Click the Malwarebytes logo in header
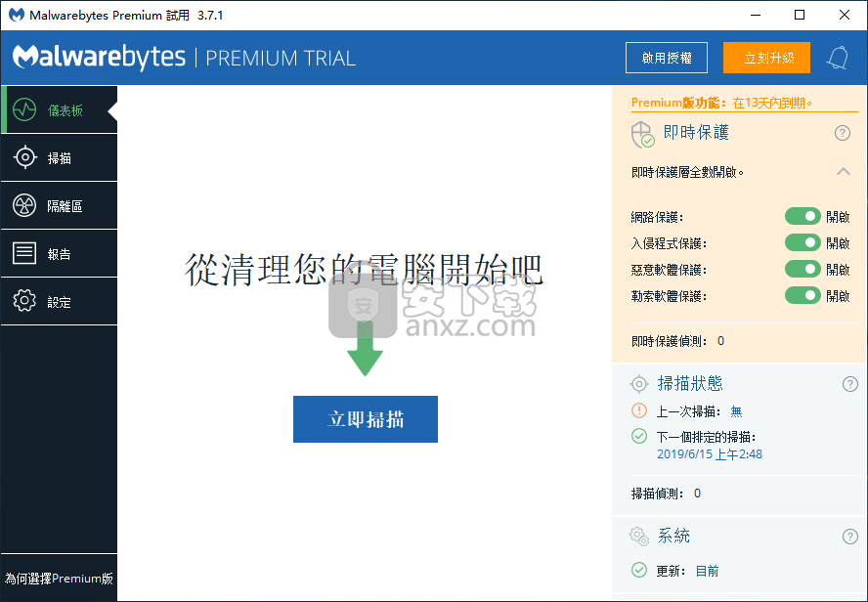 (99, 57)
